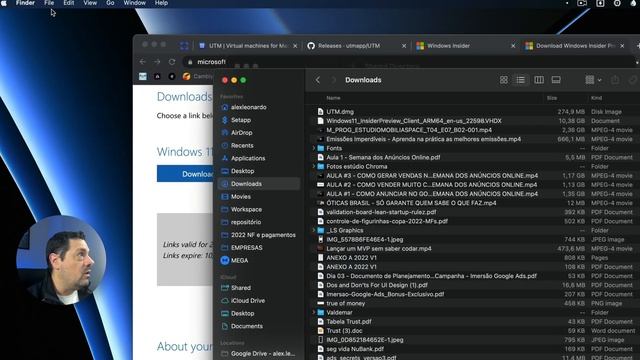Screen dimensions: 640x360
Task: Open the View menu
Action: click(90, 3)
